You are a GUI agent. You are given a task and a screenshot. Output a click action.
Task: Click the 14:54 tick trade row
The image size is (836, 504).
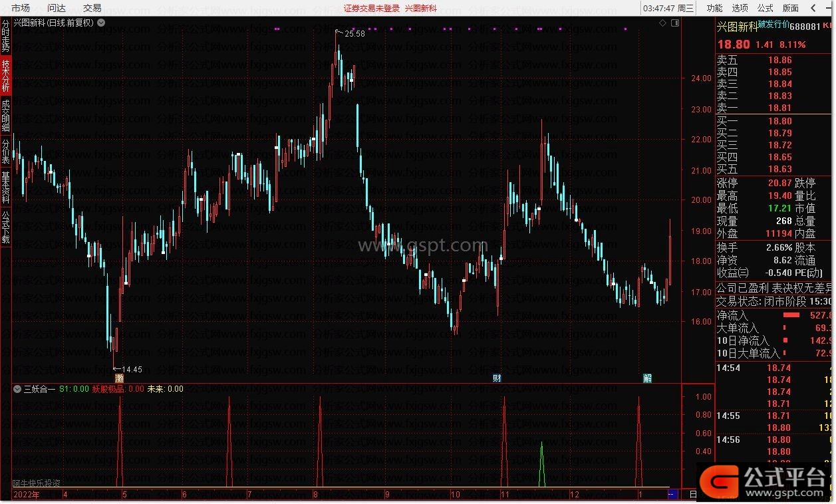[x=775, y=368]
